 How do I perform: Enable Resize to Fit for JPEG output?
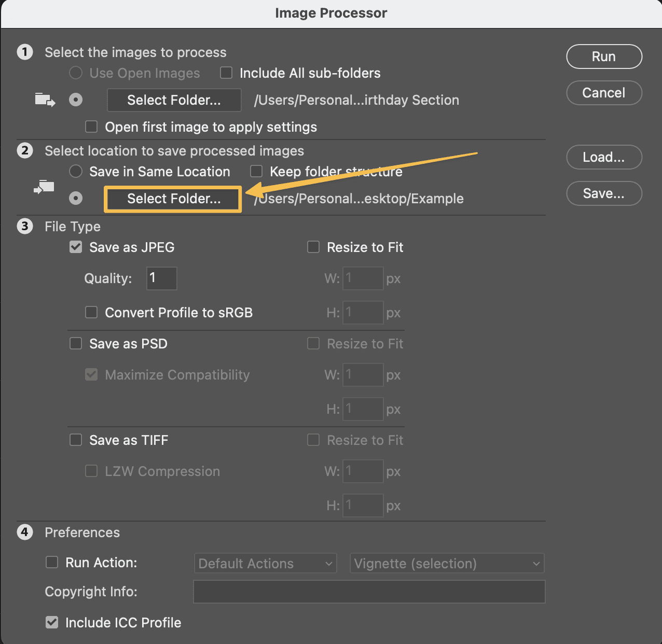[313, 247]
